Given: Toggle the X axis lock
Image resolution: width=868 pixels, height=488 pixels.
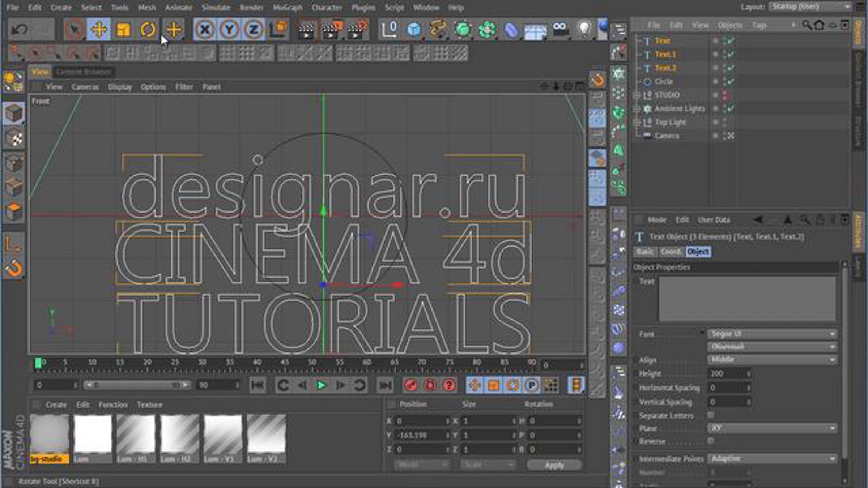Looking at the screenshot, I should [x=205, y=29].
